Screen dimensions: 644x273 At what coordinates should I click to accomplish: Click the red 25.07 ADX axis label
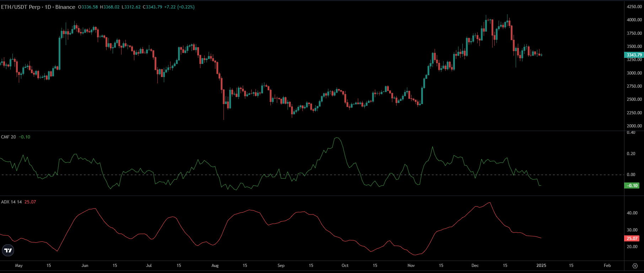(632, 239)
